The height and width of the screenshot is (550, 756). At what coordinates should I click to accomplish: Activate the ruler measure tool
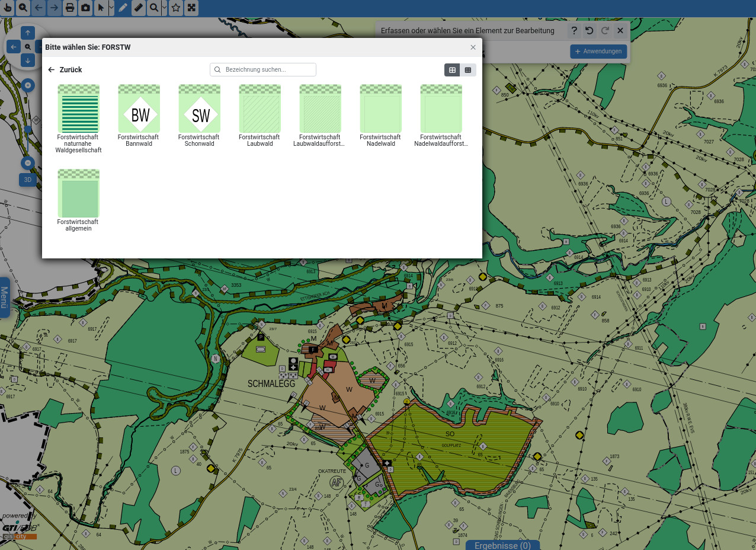click(138, 8)
